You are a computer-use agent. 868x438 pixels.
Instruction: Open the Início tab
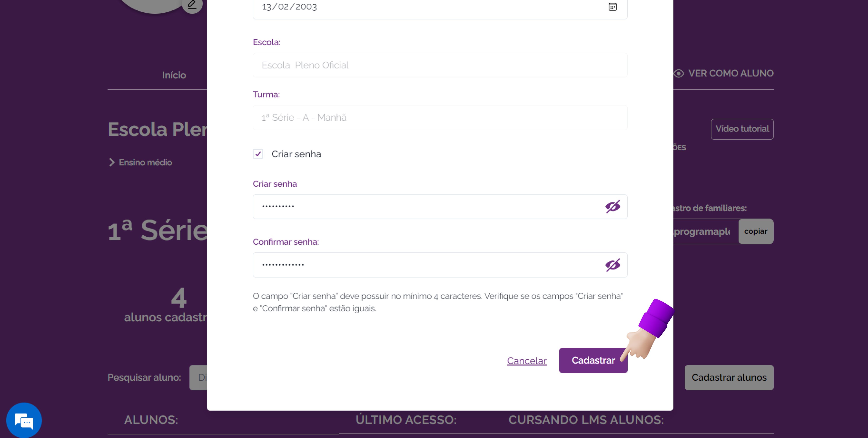pyautogui.click(x=174, y=75)
